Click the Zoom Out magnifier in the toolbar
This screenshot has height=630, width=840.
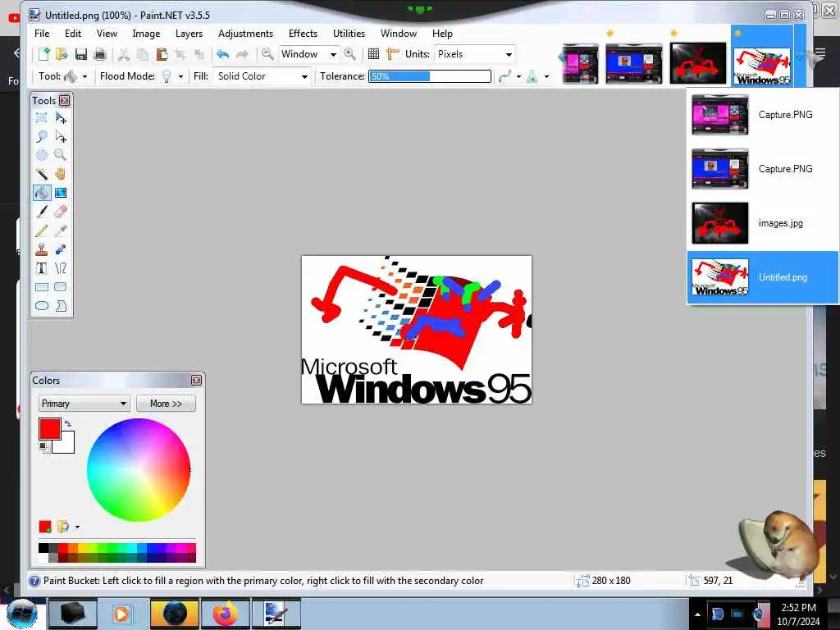(267, 54)
